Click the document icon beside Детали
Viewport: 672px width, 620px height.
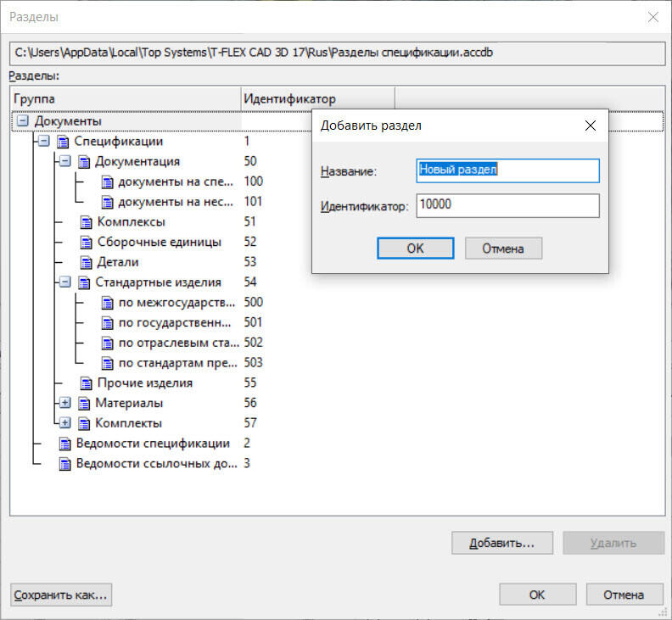tap(87, 263)
